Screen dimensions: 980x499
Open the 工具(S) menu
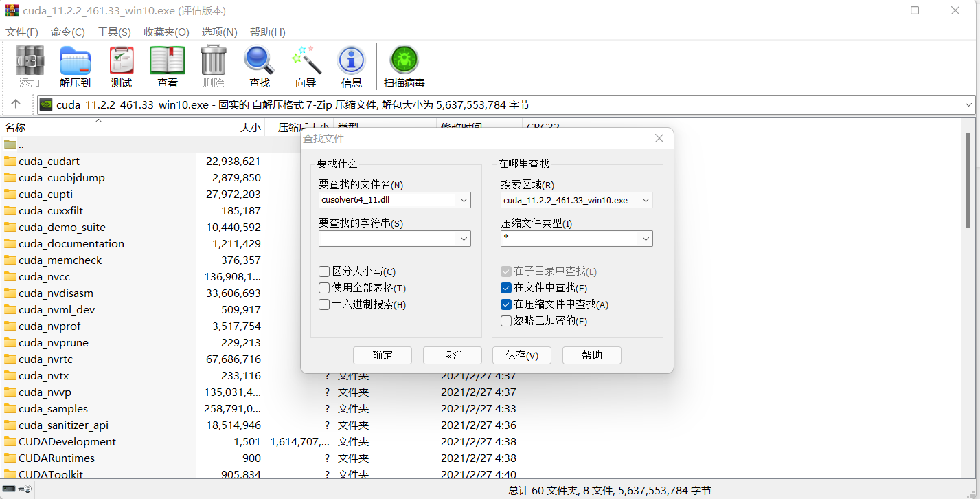tap(114, 32)
